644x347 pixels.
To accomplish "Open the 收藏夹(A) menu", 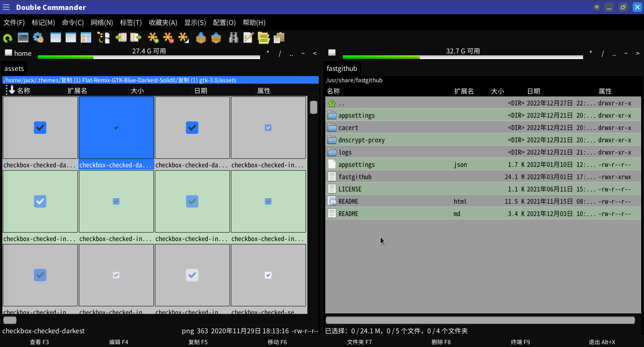I will click(162, 22).
